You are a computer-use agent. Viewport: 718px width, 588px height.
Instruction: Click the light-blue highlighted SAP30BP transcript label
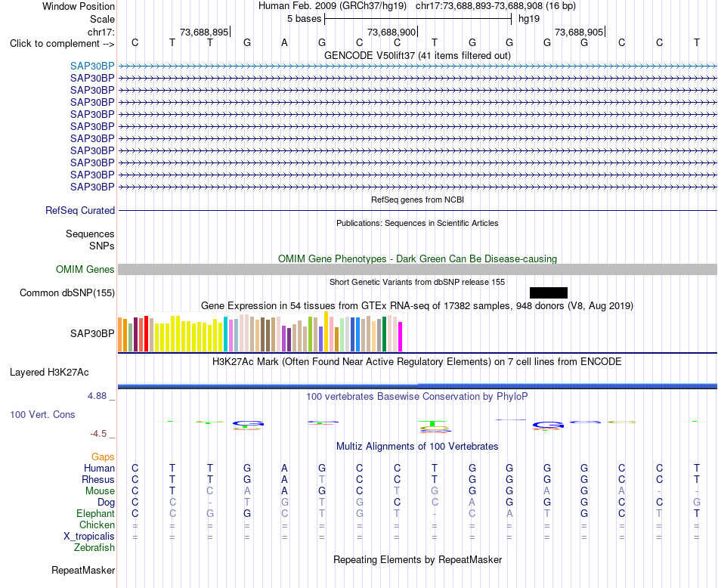(x=92, y=66)
